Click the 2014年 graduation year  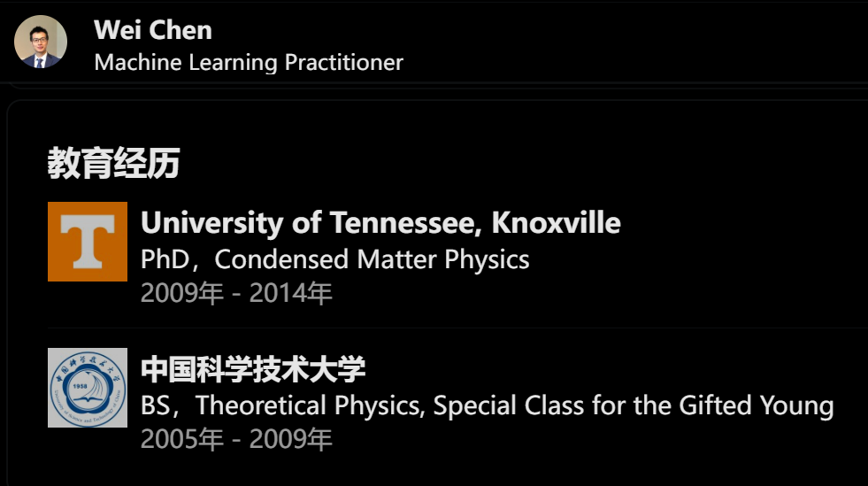coord(290,293)
